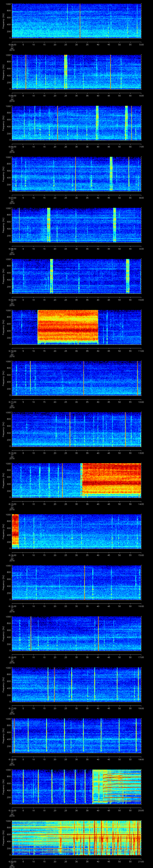This screenshot has height=868, width=153.
Task: Click the 6:08:00 start time label
Action: click(x=12, y=249)
